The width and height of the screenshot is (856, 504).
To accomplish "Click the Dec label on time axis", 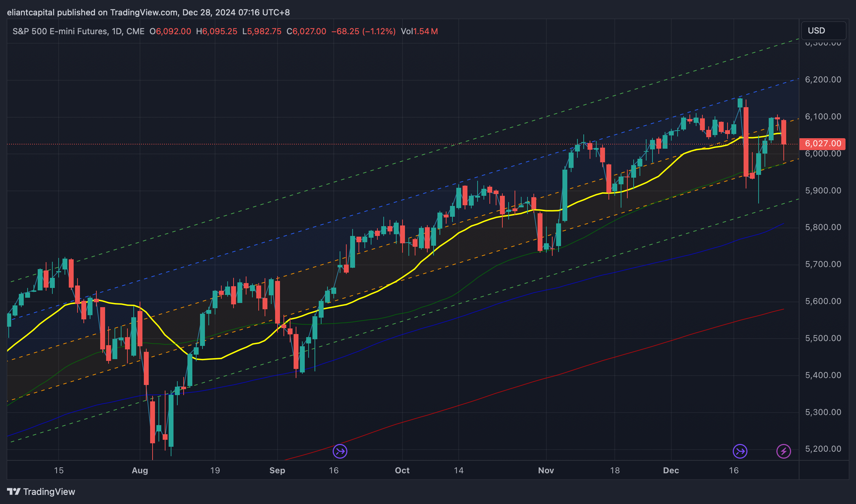I will point(671,470).
